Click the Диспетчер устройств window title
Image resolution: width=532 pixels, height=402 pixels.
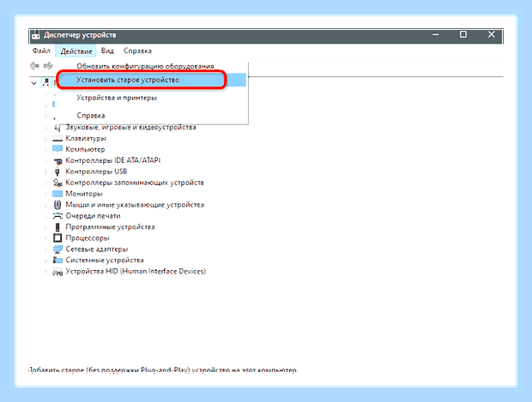coord(80,35)
